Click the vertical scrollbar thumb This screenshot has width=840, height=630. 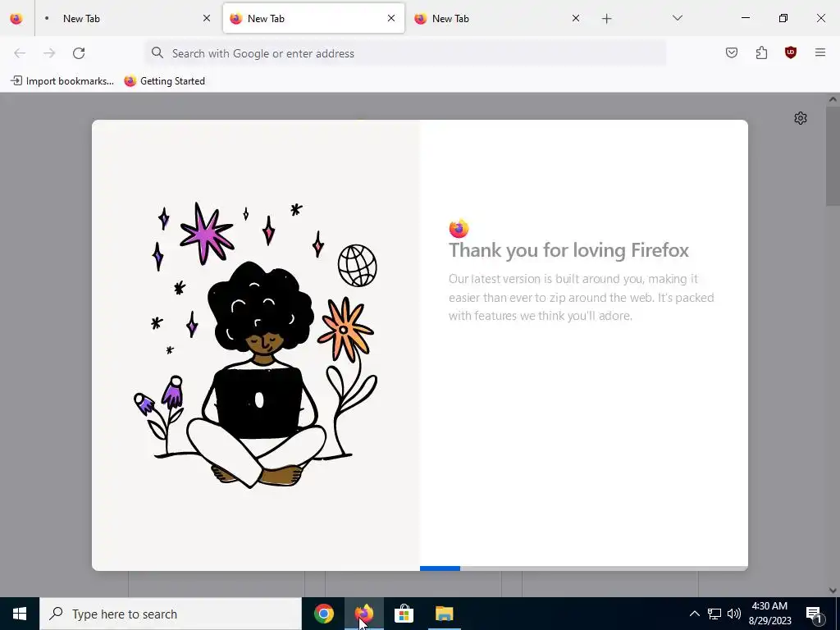click(833, 155)
